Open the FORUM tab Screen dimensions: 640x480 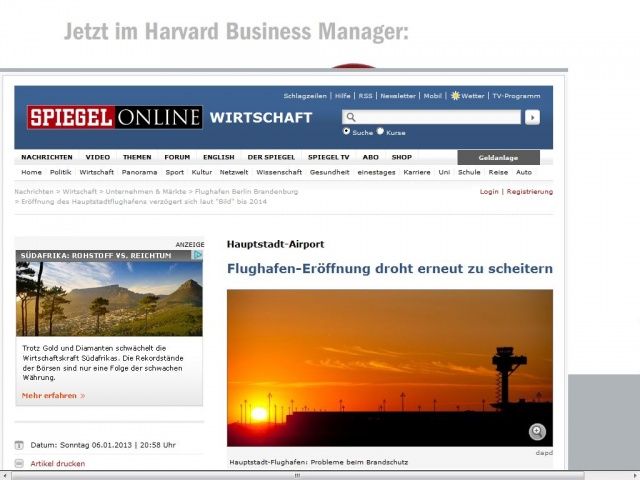pos(177,157)
